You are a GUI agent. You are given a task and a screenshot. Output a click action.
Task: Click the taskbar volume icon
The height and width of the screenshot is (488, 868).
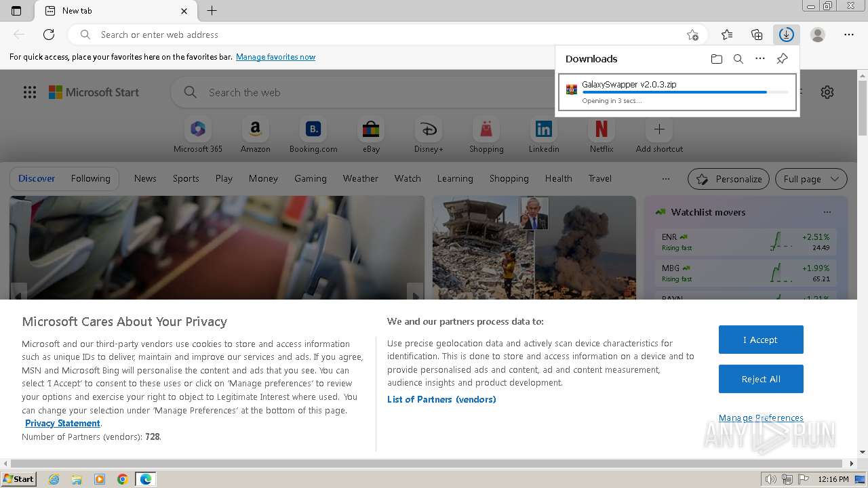pyautogui.click(x=771, y=479)
